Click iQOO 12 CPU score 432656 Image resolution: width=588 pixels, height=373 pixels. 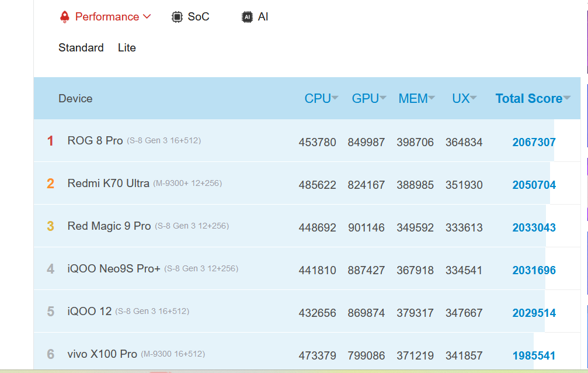click(x=317, y=313)
